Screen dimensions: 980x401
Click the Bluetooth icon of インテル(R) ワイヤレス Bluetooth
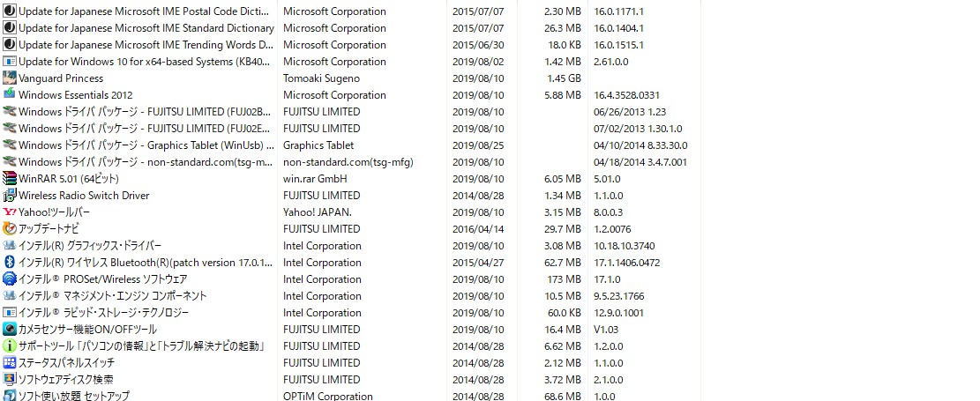[10, 263]
